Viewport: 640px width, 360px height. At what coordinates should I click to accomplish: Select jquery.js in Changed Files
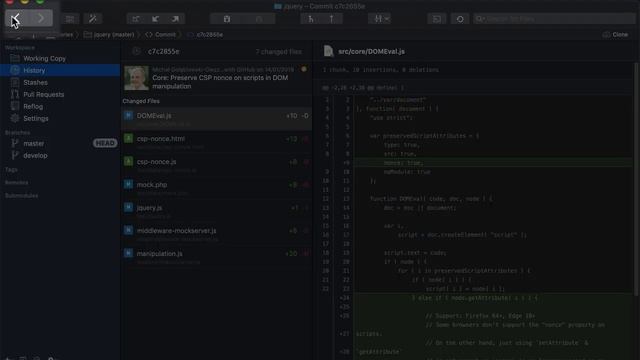217,211
